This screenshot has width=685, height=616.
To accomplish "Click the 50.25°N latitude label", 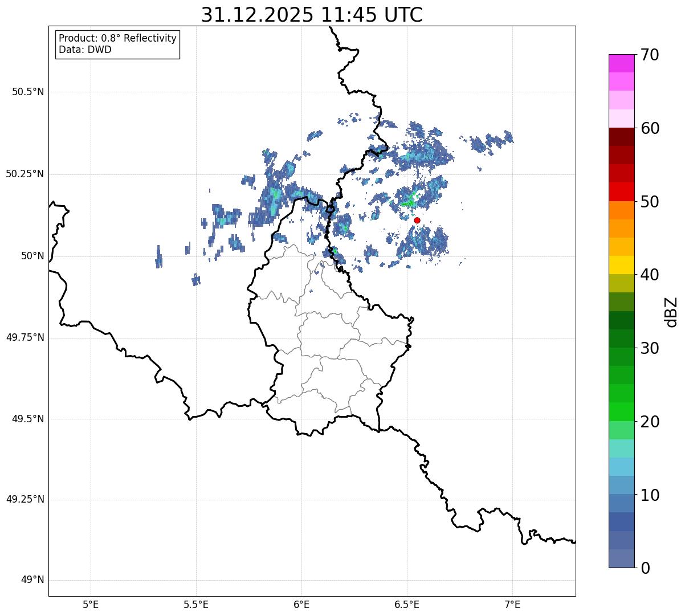I will (25, 174).
